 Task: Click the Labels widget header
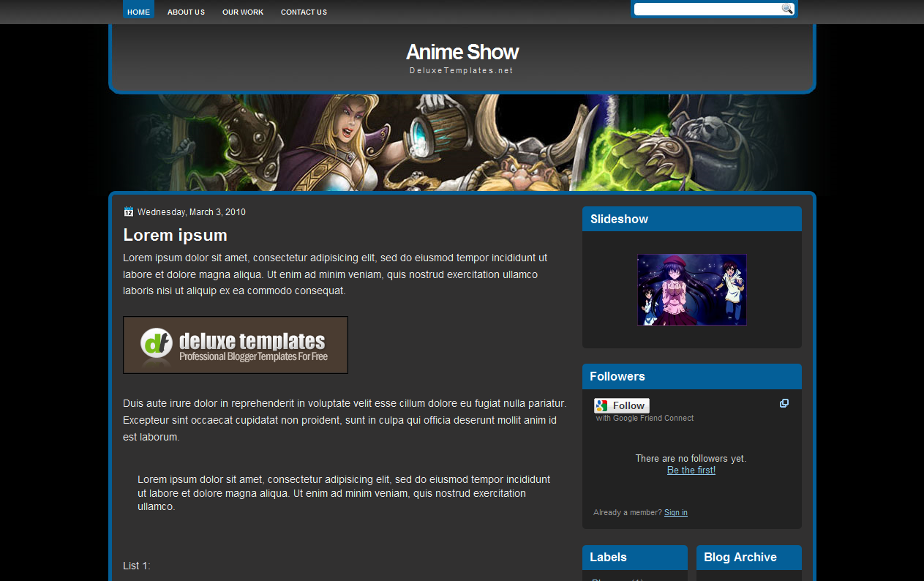[635, 557]
